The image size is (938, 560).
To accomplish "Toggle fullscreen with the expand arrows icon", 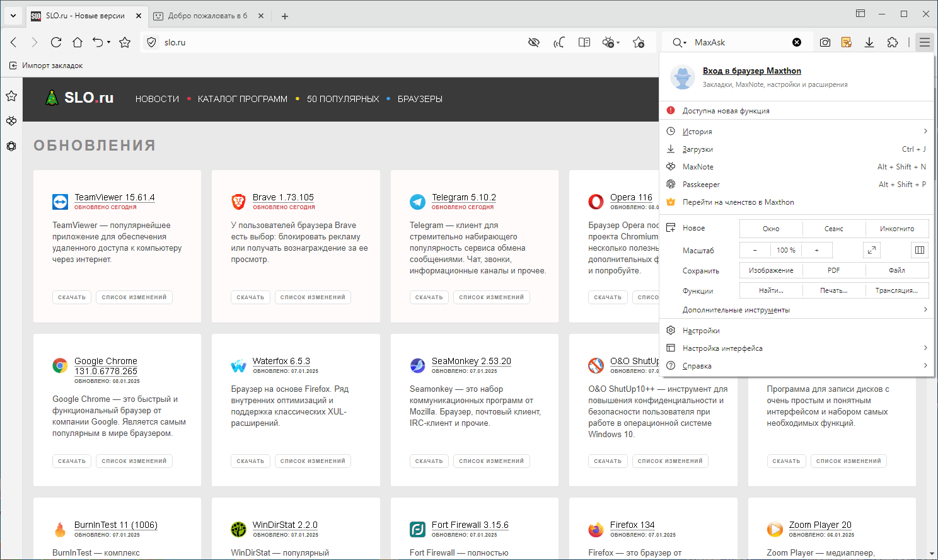I will 872,250.
